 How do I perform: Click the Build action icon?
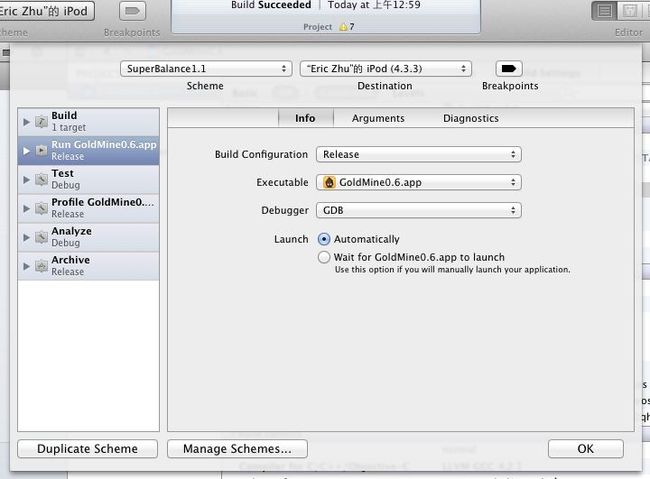coord(41,122)
